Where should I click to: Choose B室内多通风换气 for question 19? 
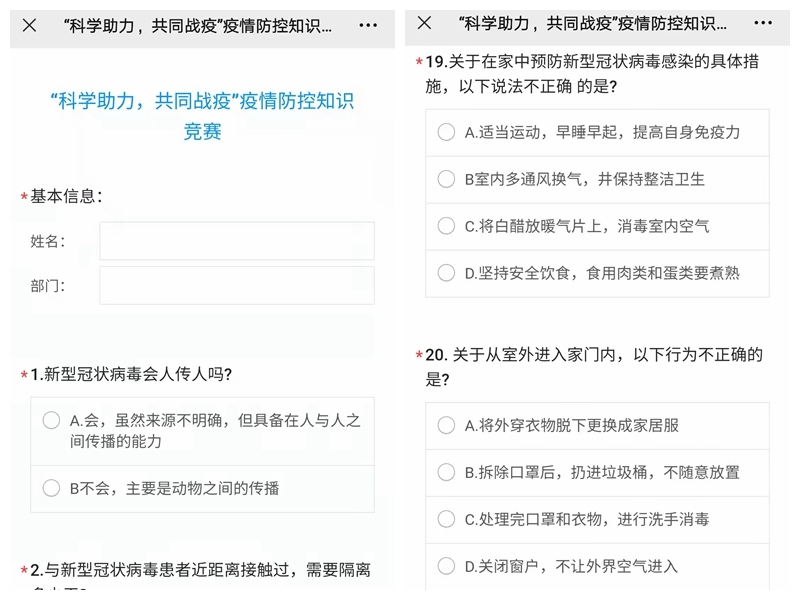(x=447, y=179)
